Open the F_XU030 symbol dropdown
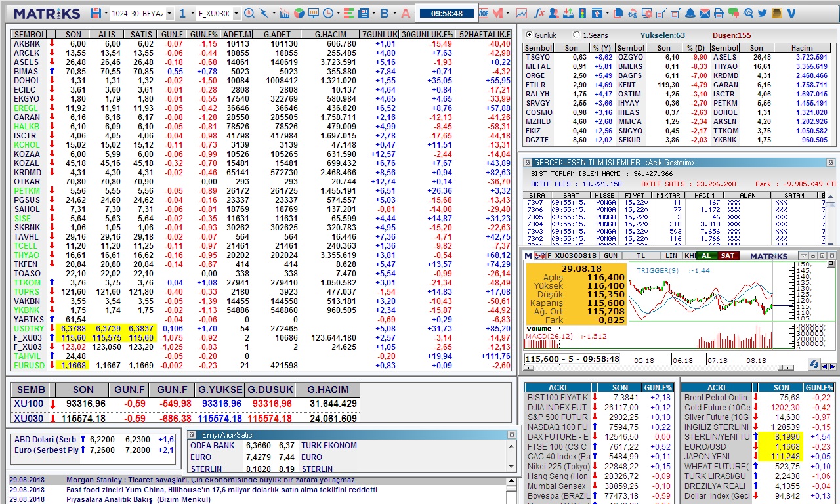 tap(236, 13)
